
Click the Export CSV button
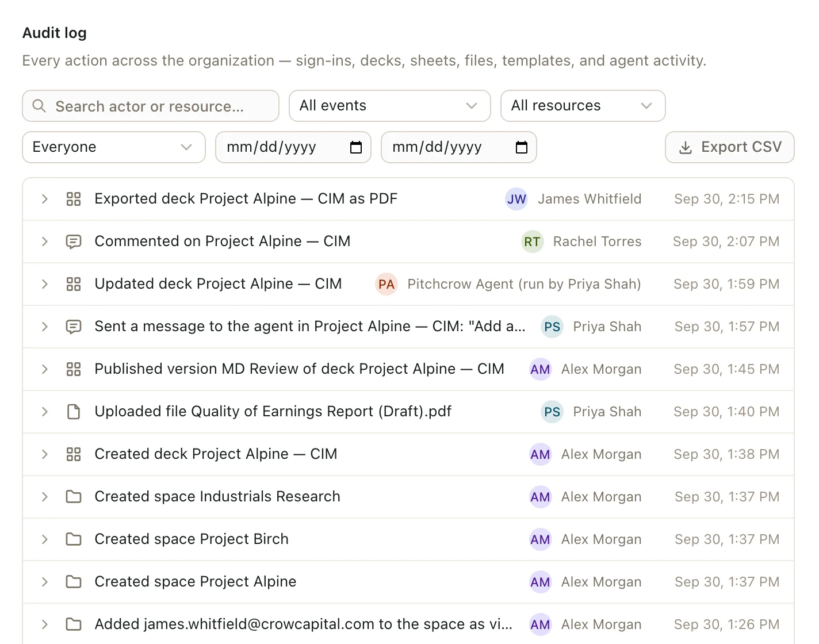pyautogui.click(x=730, y=147)
